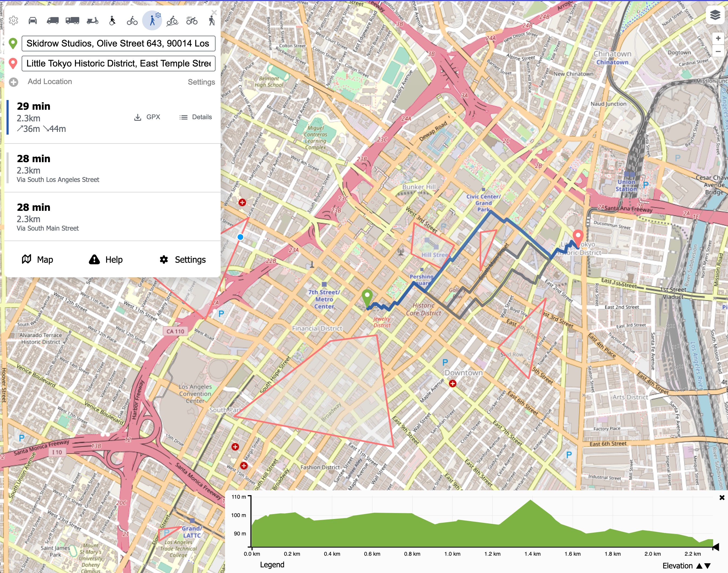728x573 pixels.
Task: Expand the elevation chart Legend
Action: [x=272, y=565]
